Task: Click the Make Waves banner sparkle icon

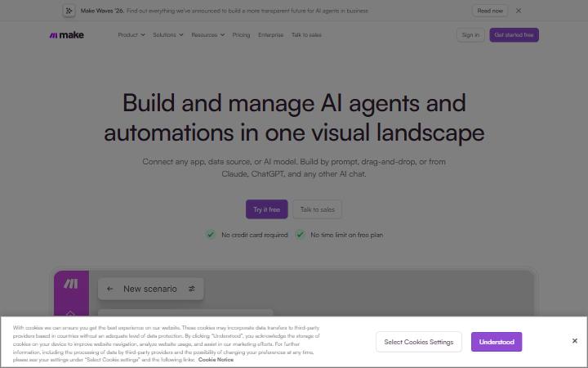Action: coord(69,11)
